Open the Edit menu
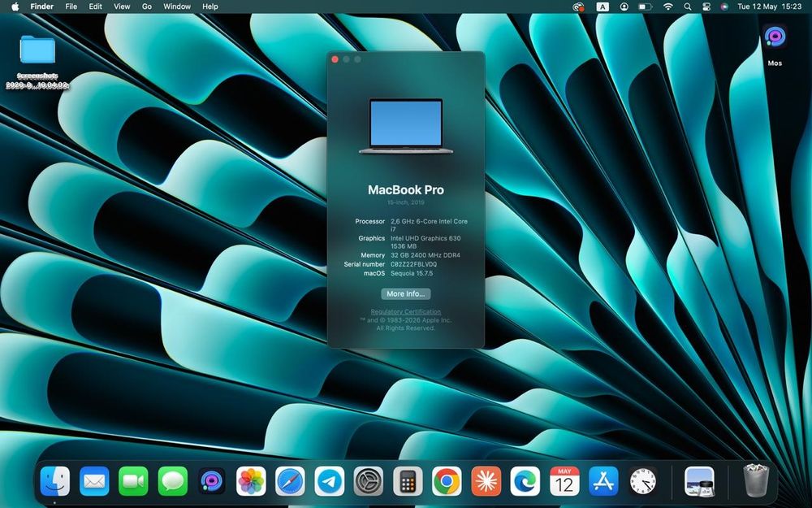Image resolution: width=812 pixels, height=508 pixels. click(x=95, y=7)
